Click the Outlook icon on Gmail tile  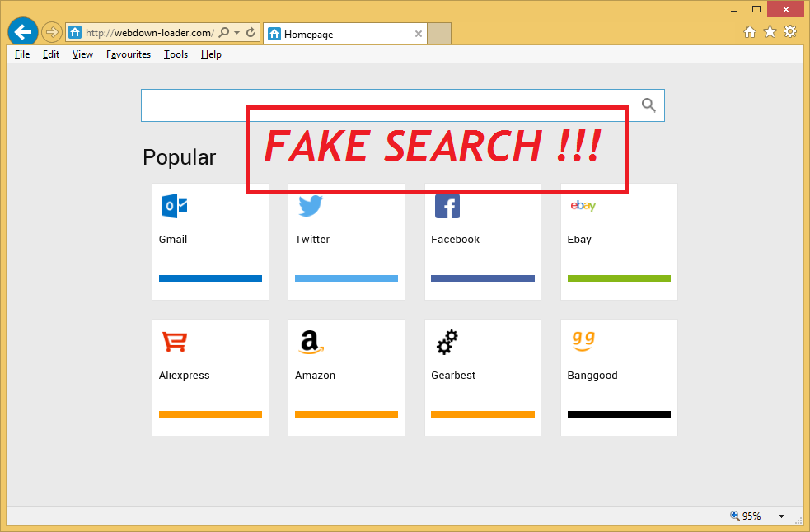coord(175,206)
